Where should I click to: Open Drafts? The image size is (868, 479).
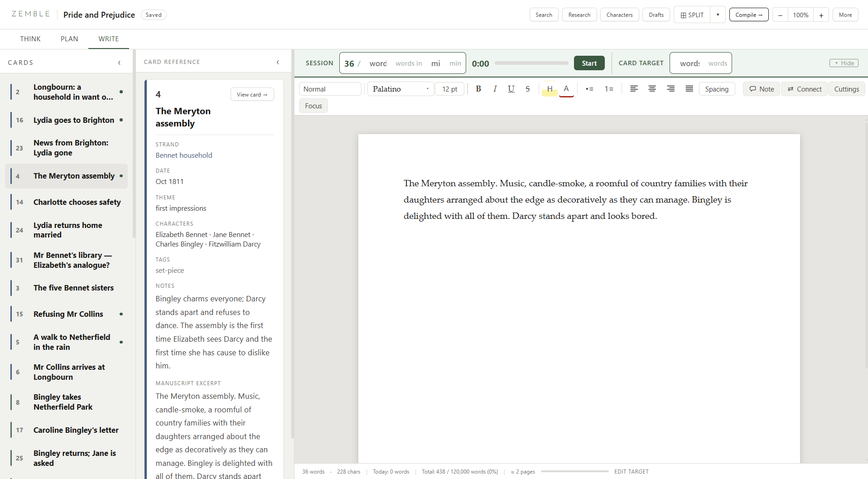click(x=656, y=15)
